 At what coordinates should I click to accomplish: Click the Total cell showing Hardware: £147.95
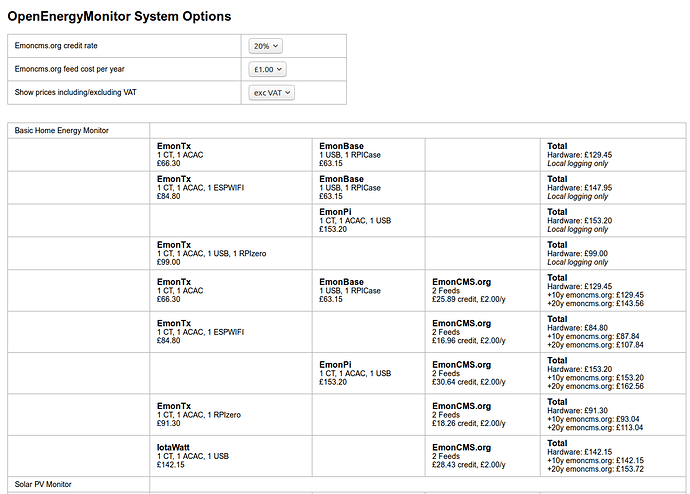pyautogui.click(x=613, y=187)
